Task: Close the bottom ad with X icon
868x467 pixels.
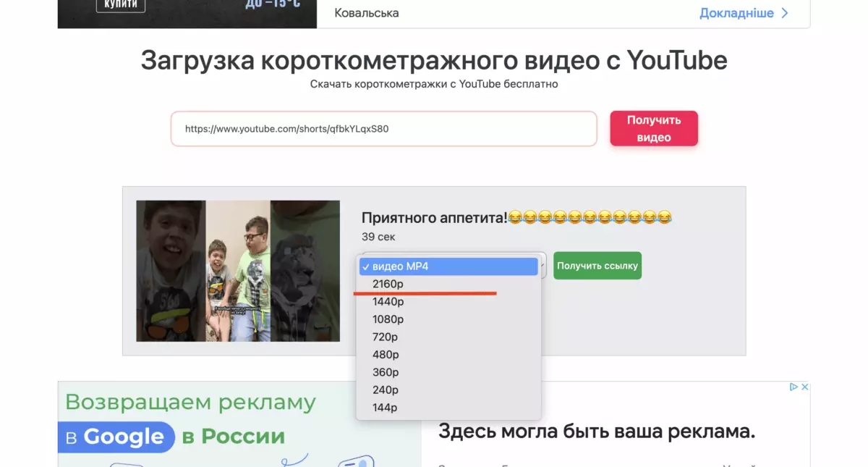Action: pos(804,387)
